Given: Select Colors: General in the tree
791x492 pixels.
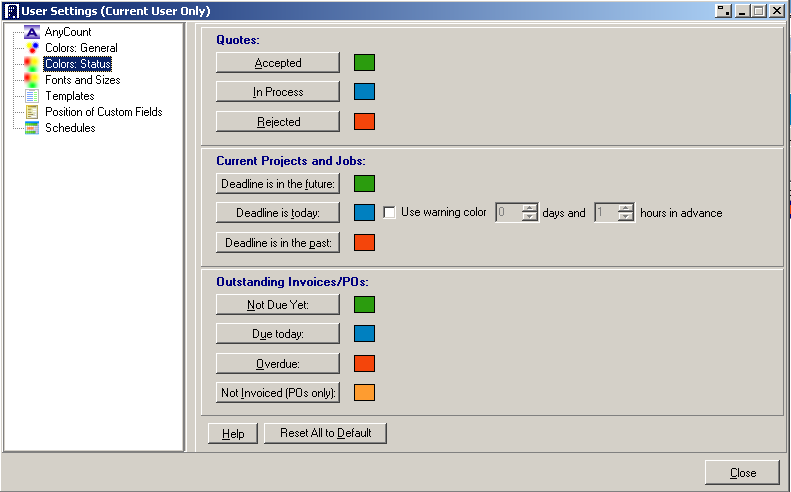Looking at the screenshot, I should (x=81, y=48).
